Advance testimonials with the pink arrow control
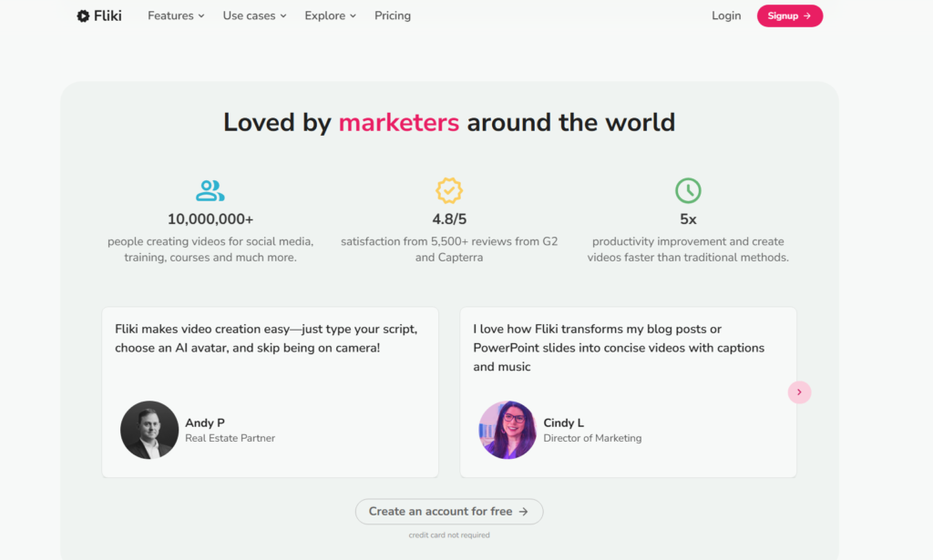The width and height of the screenshot is (933, 560). click(799, 392)
